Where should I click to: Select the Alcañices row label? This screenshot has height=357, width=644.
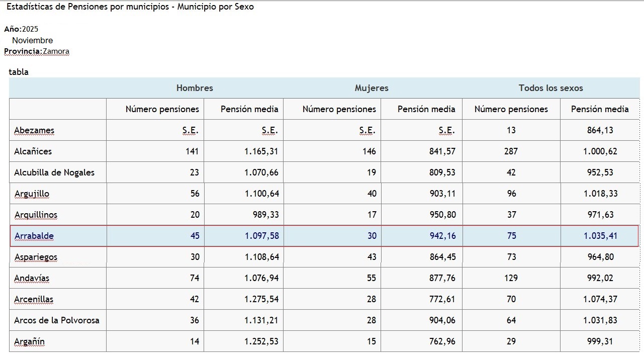[33, 151]
